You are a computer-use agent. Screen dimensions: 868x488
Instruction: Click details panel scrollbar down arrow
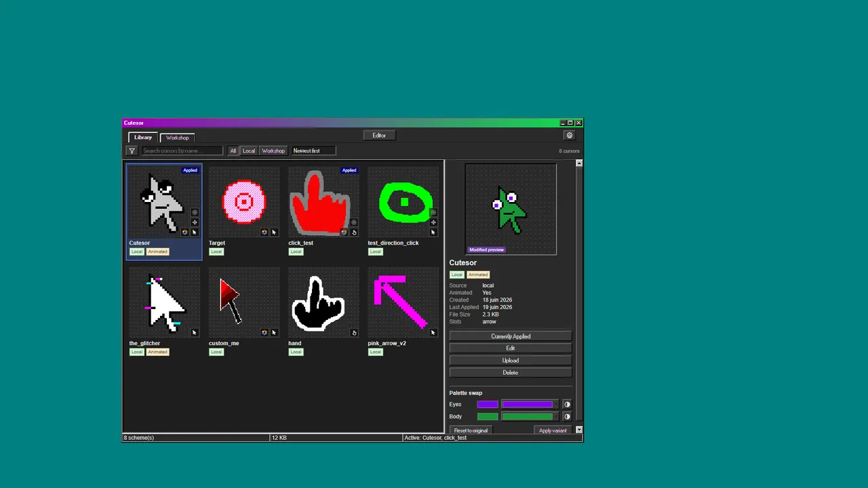[579, 430]
